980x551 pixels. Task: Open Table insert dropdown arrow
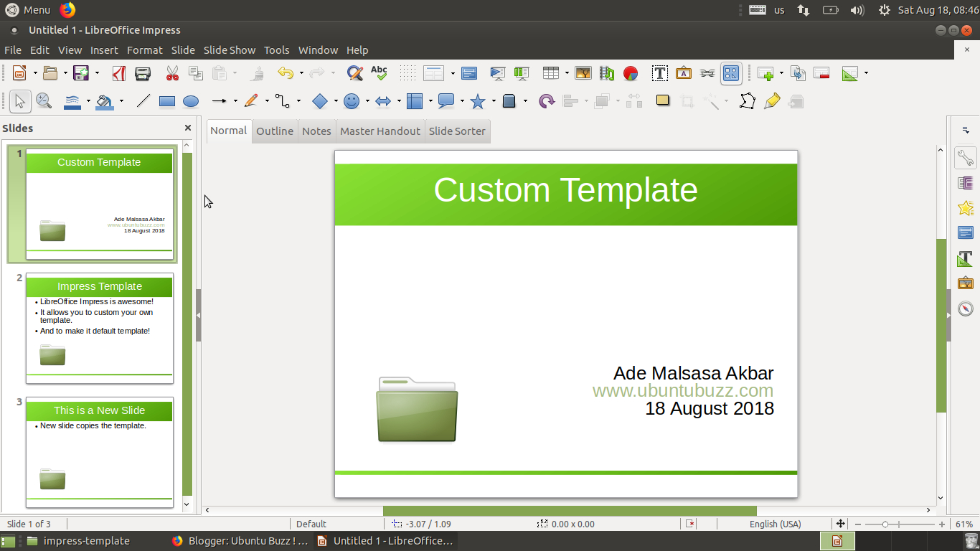coord(567,73)
